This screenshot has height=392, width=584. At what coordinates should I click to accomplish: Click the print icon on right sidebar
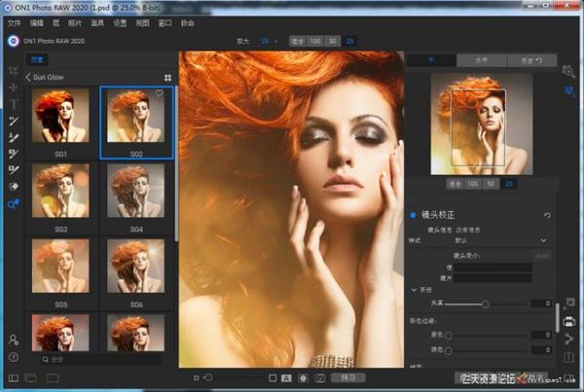(569, 320)
